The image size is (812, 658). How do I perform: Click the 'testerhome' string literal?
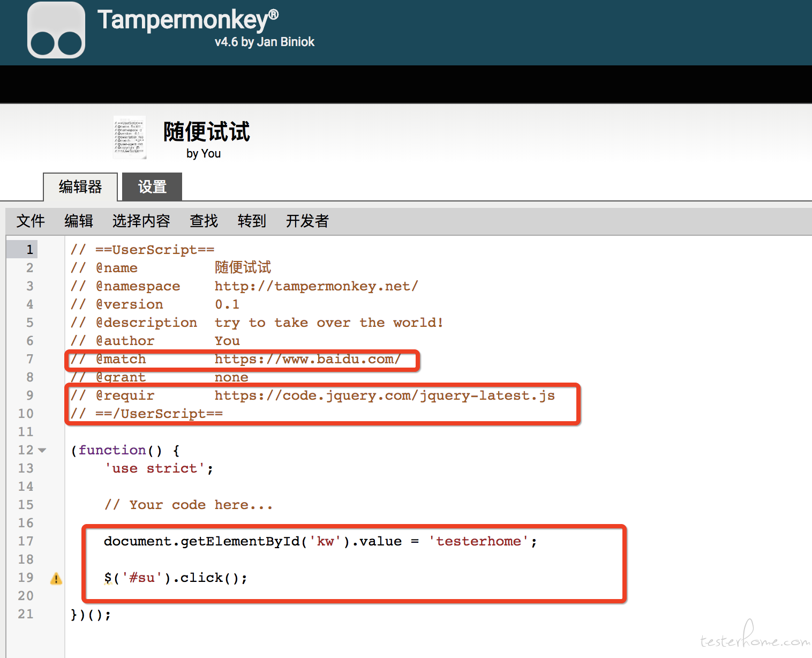click(478, 541)
